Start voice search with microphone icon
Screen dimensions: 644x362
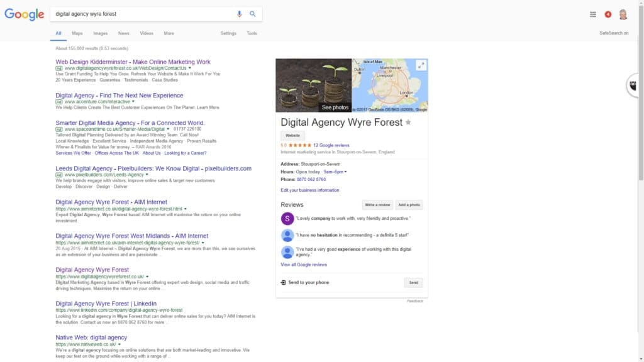pos(239,14)
